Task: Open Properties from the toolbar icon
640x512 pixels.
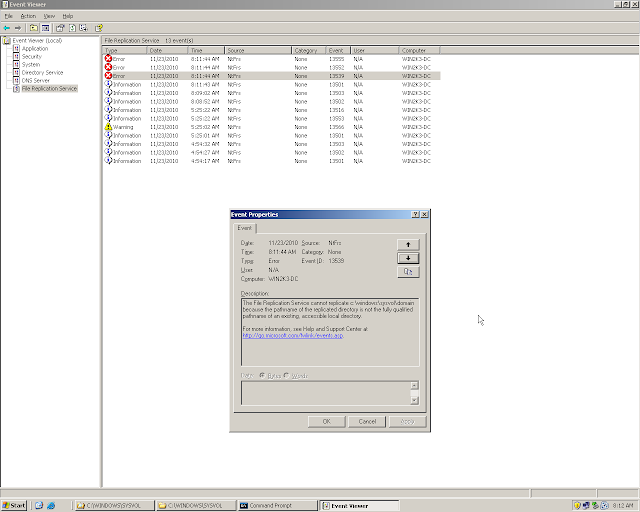Action: click(x=60, y=28)
